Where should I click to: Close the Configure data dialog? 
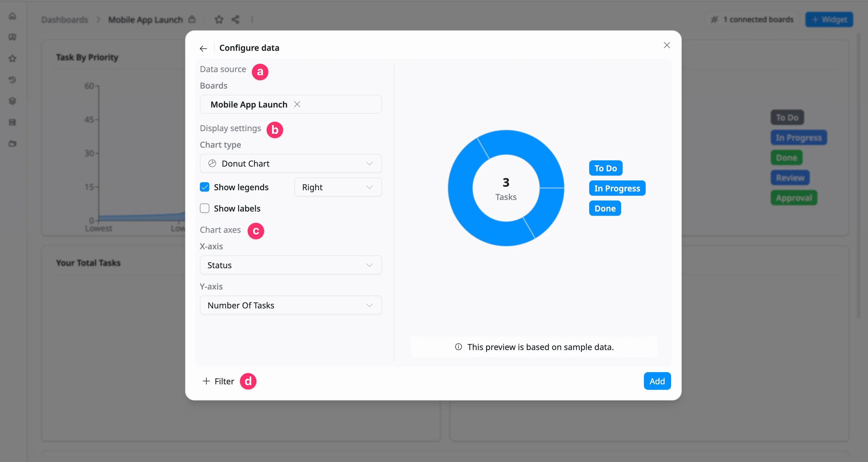(666, 45)
